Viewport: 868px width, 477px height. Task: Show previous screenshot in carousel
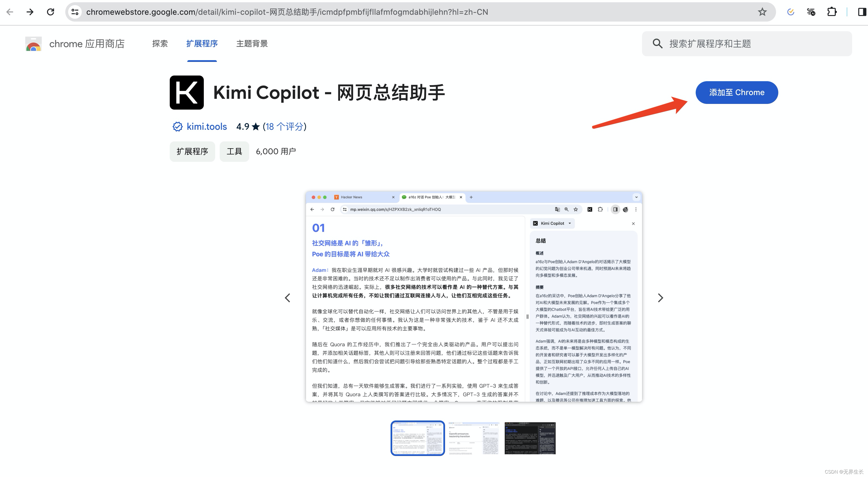coord(288,298)
